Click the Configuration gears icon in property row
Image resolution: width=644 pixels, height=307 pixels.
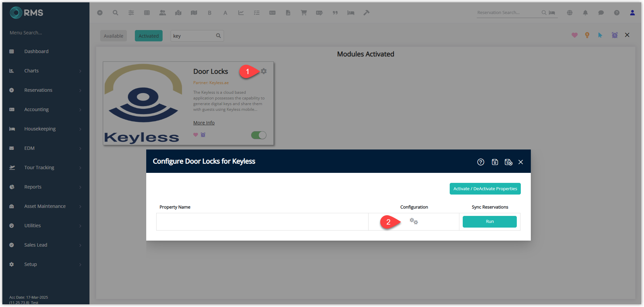click(x=414, y=221)
